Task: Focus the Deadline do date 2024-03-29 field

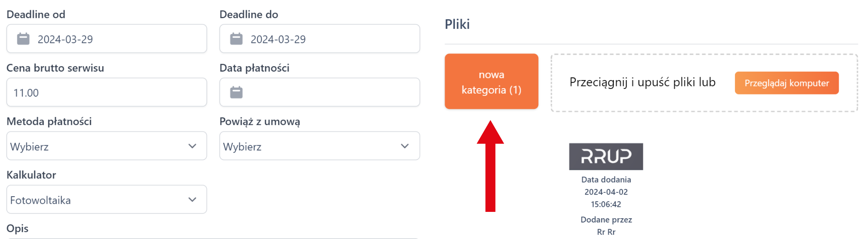Action: [327, 39]
